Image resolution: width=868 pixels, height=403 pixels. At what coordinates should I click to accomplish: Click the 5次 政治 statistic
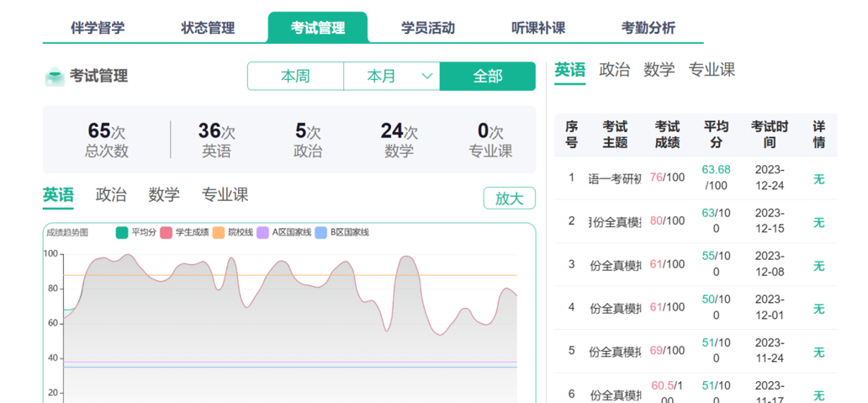coord(308,140)
